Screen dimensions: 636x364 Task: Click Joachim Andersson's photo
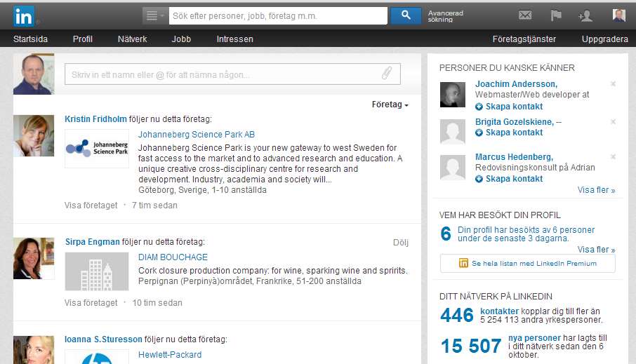pyautogui.click(x=453, y=95)
